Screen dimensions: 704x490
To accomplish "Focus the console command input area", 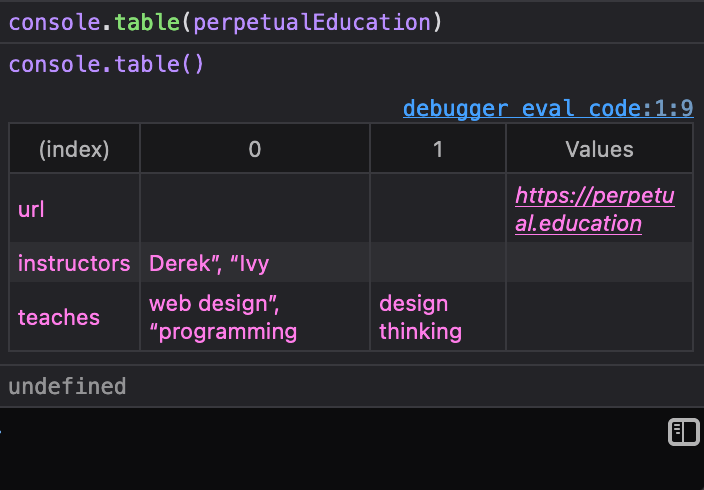I will coord(332,448).
